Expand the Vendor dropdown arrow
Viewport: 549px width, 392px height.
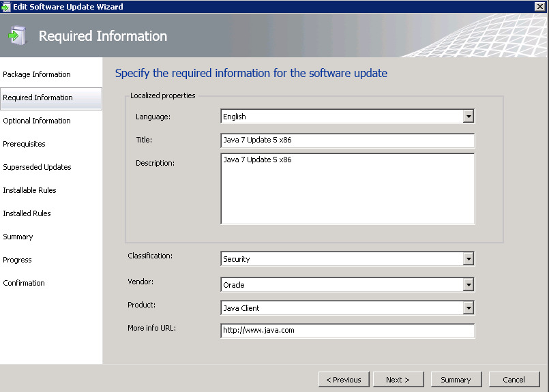(x=468, y=284)
